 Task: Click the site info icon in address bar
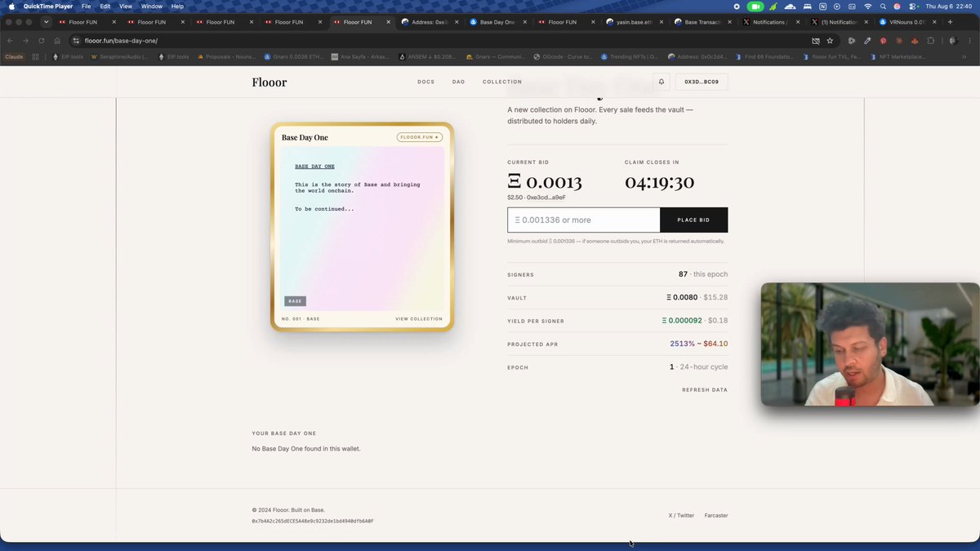[76, 41]
